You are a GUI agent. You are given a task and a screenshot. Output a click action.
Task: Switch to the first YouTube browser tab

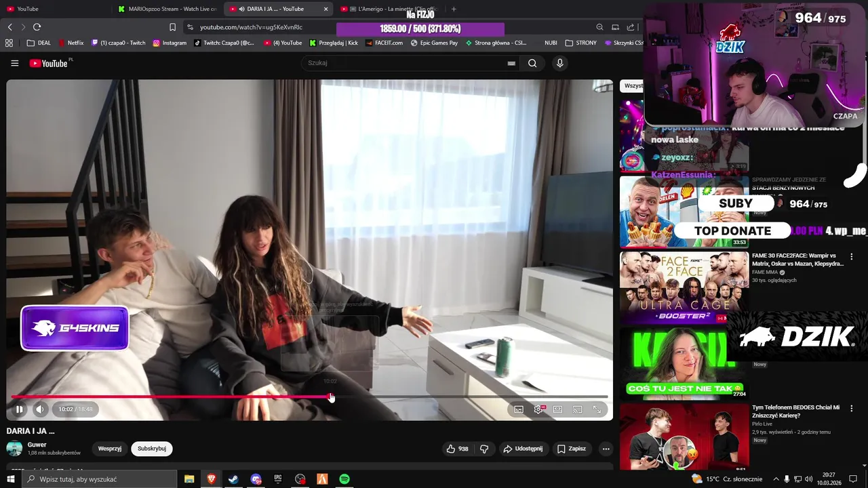[54, 9]
